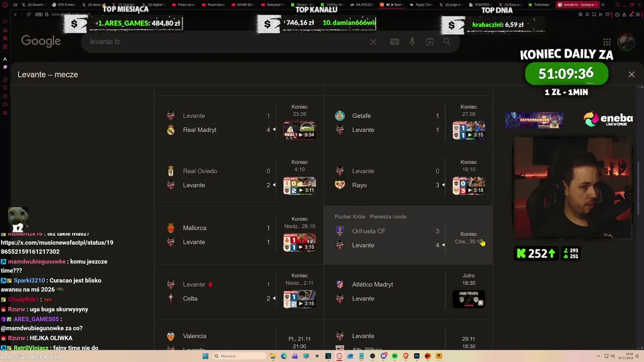Open sidebar settings gear icon

pyautogui.click(x=5, y=113)
